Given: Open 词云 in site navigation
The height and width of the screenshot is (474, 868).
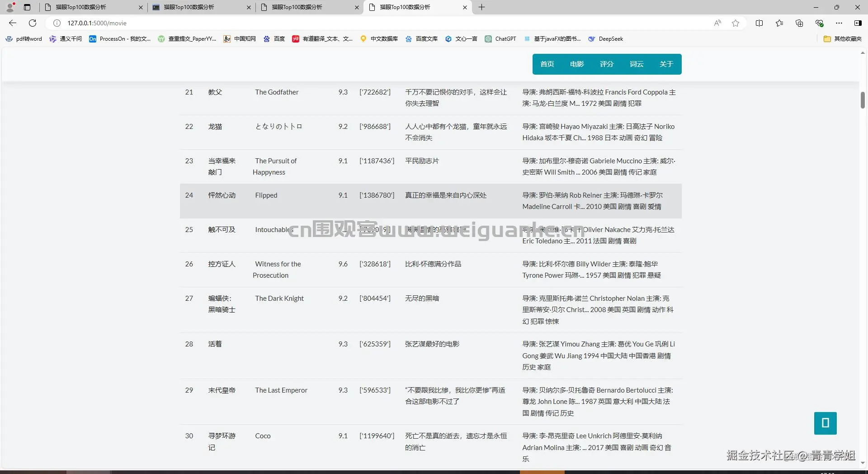Looking at the screenshot, I should click(637, 64).
